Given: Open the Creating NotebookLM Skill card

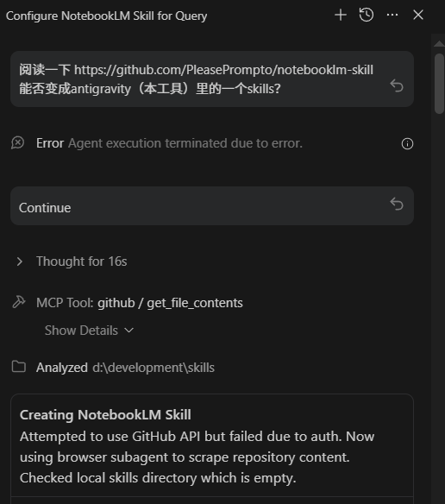Looking at the screenshot, I should click(x=212, y=447).
